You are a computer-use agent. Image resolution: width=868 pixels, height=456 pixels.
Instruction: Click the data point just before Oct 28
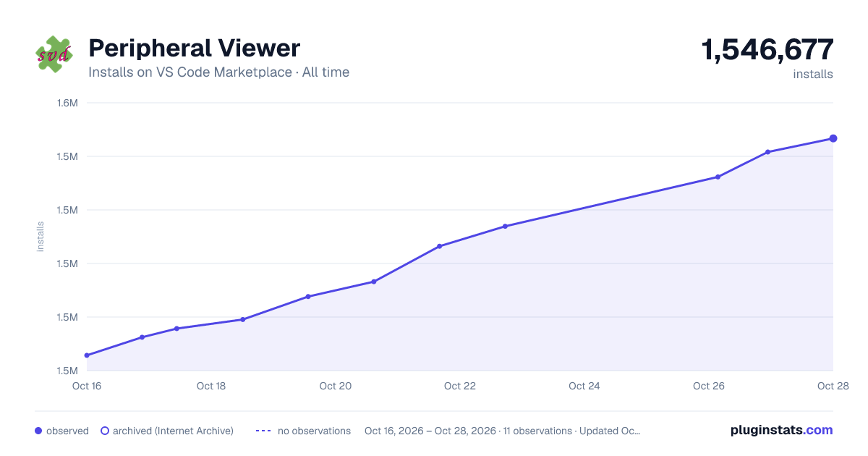coord(767,152)
